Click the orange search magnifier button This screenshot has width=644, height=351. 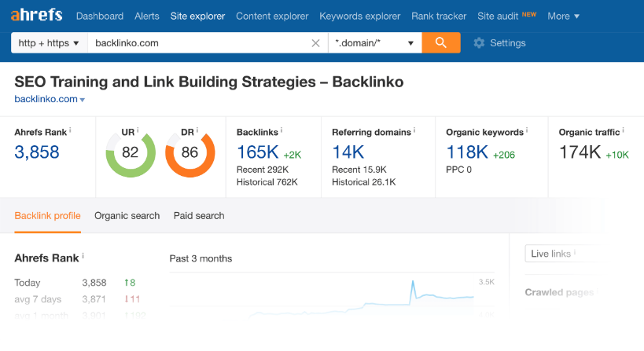click(440, 42)
